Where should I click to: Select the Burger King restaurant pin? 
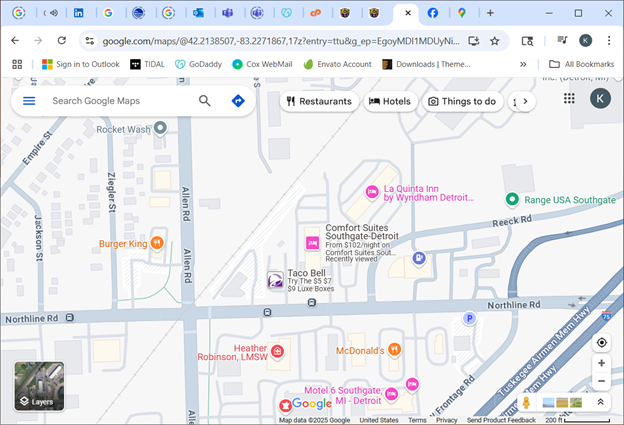click(157, 242)
